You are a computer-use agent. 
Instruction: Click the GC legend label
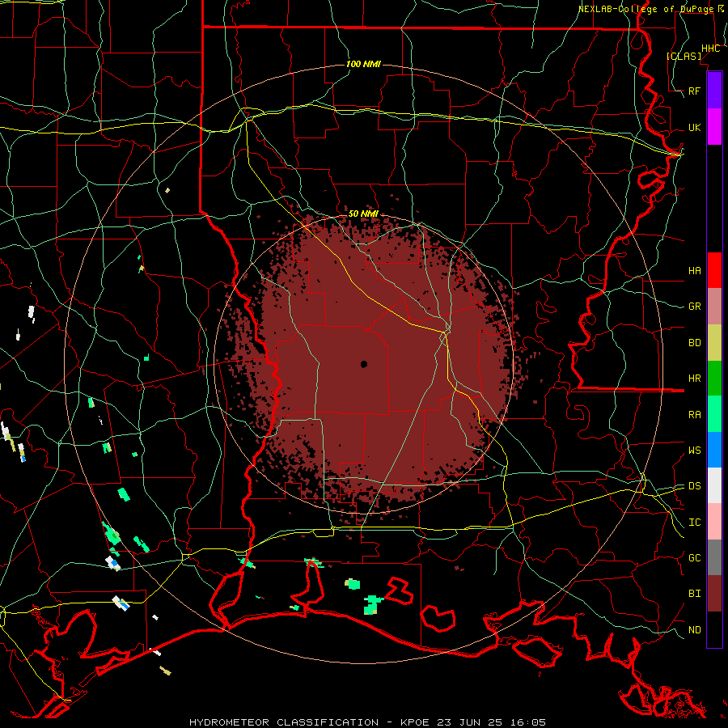point(695,558)
